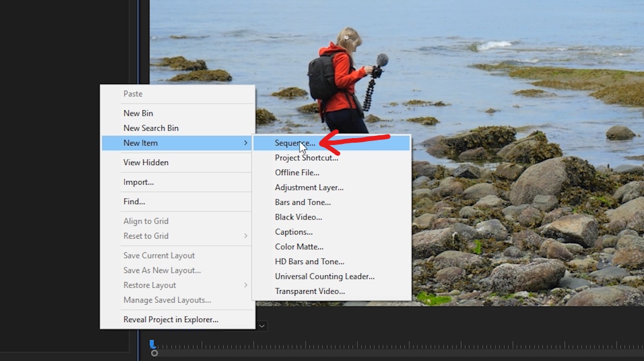Open the dropdown arrow below the preview
The image size is (644, 361).
262,326
